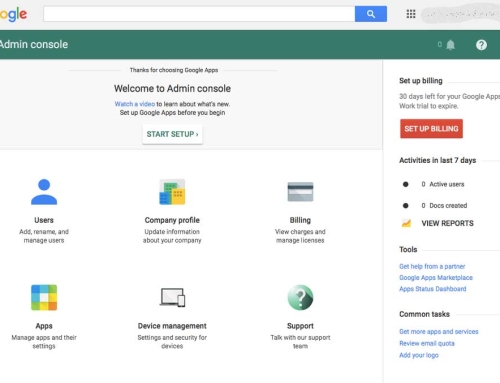The height and width of the screenshot is (383, 500).
Task: Click the View Reports chart icon
Action: tap(406, 223)
